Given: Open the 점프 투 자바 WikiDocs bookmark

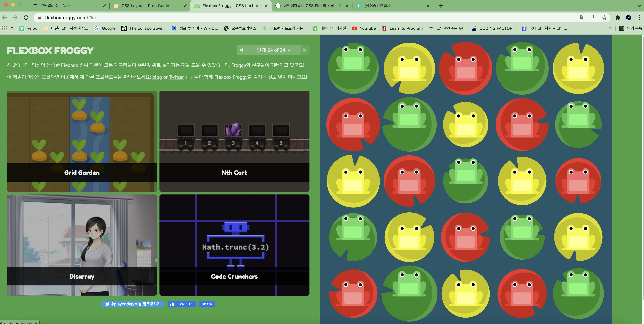Looking at the screenshot, I should (195, 28).
